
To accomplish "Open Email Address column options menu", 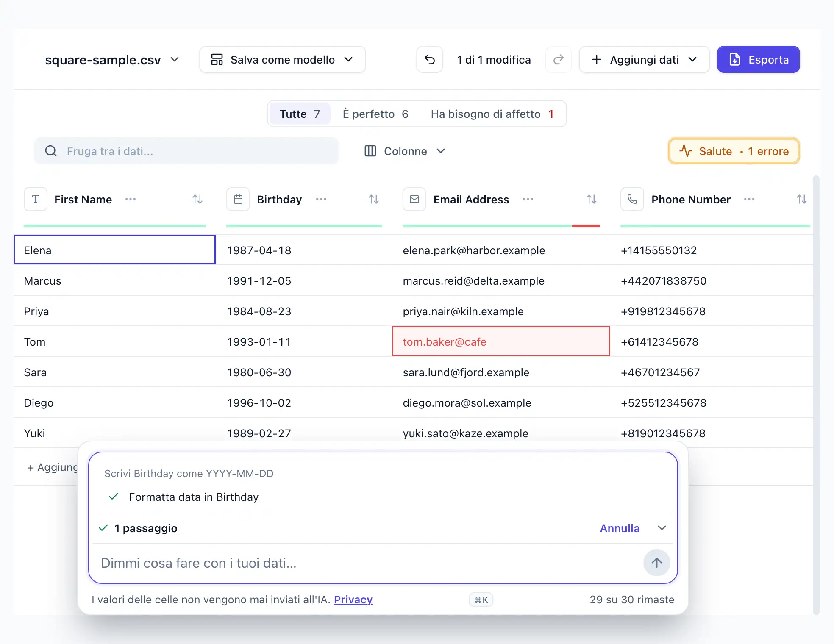I will [528, 199].
